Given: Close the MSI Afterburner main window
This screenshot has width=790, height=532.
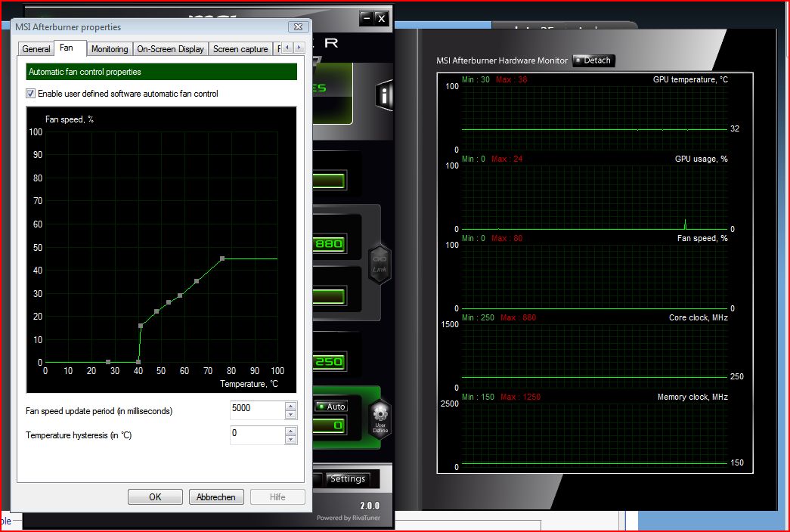Looking at the screenshot, I should coord(382,19).
